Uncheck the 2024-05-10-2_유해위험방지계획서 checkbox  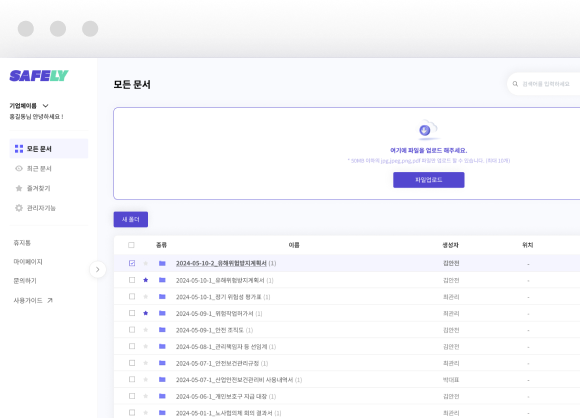point(132,263)
